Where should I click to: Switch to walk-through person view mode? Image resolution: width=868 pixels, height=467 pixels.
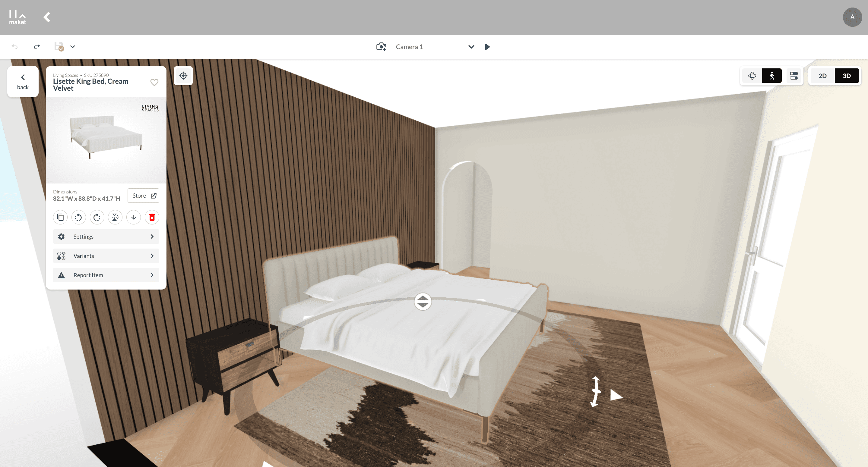[x=771, y=75]
